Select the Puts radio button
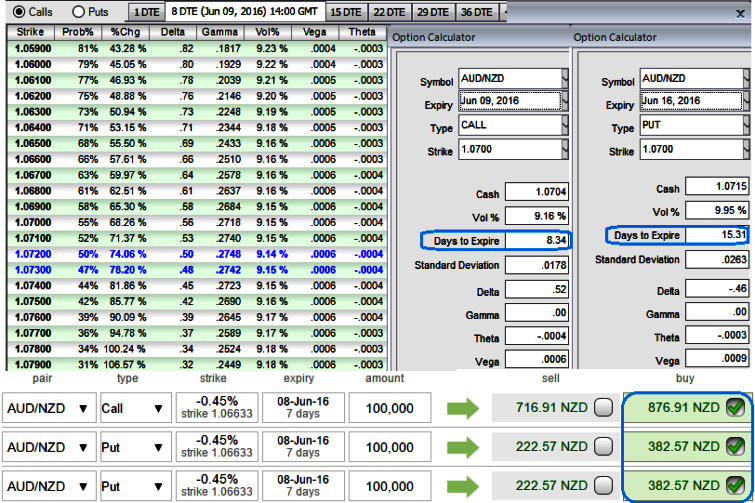The height and width of the screenshot is (503, 755). tap(79, 11)
